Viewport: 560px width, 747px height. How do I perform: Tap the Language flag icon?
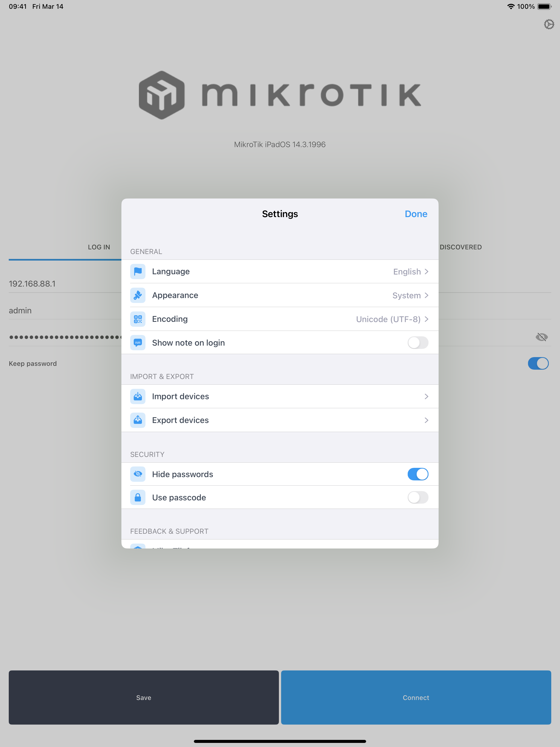tap(138, 272)
